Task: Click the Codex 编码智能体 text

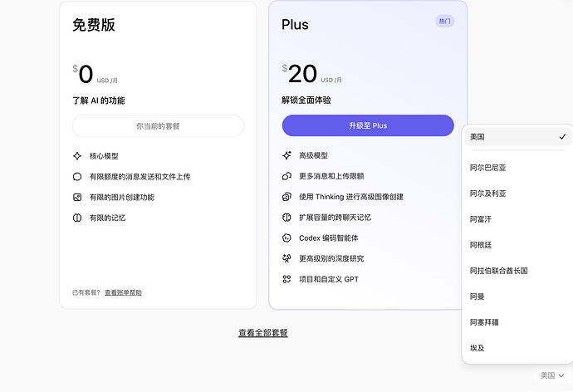Action: point(329,238)
